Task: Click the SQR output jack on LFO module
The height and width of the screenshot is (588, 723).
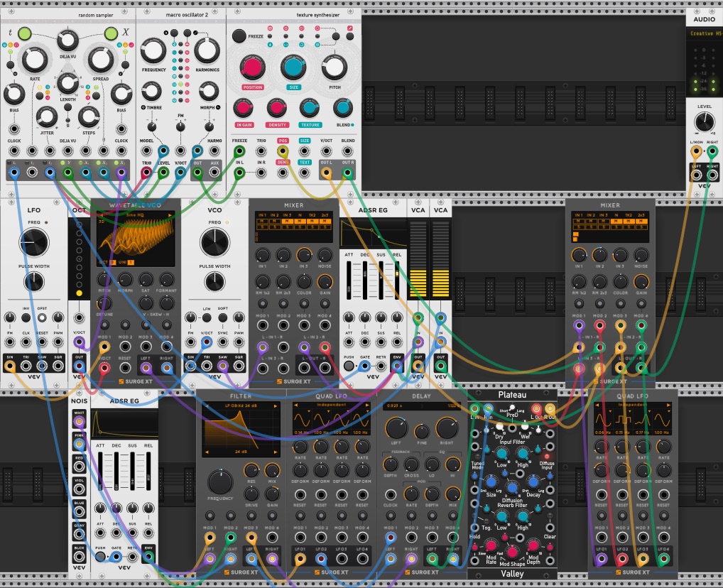Action: (58, 366)
